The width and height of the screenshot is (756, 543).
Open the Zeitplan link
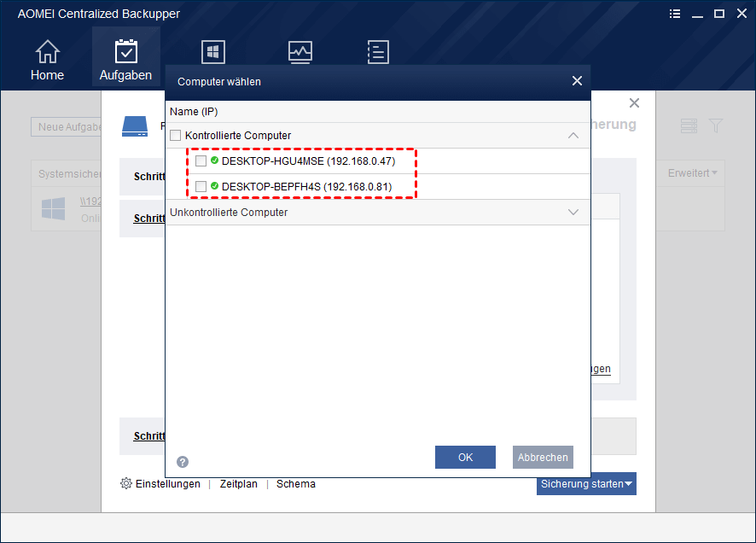[x=239, y=484]
